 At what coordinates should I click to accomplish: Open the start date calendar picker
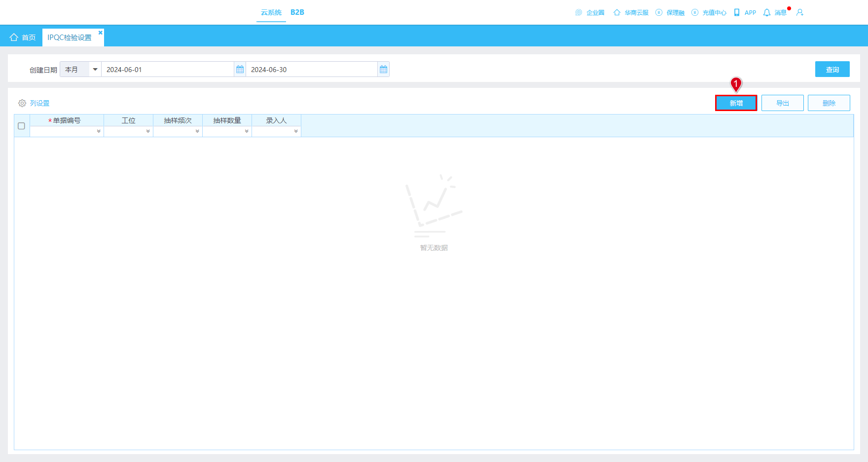240,70
